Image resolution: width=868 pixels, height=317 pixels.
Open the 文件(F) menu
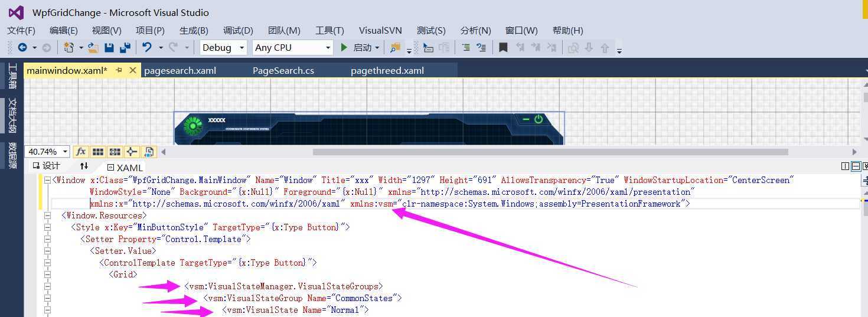click(x=21, y=30)
